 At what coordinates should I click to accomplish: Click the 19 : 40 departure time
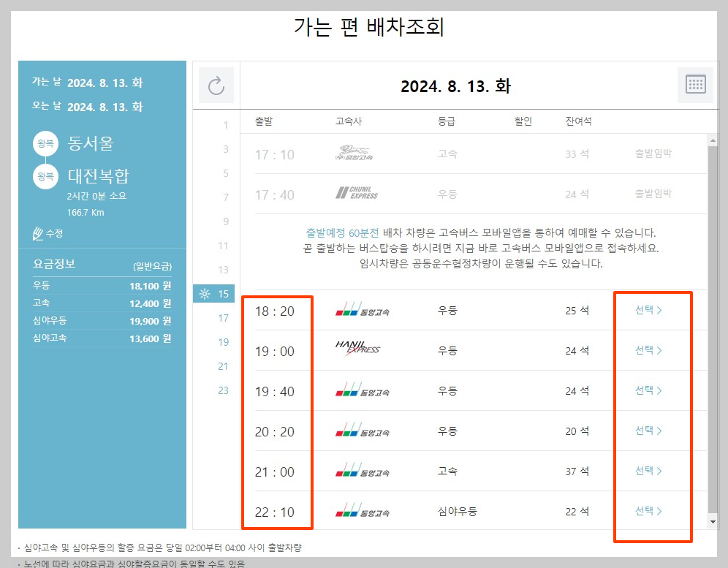[x=274, y=392]
